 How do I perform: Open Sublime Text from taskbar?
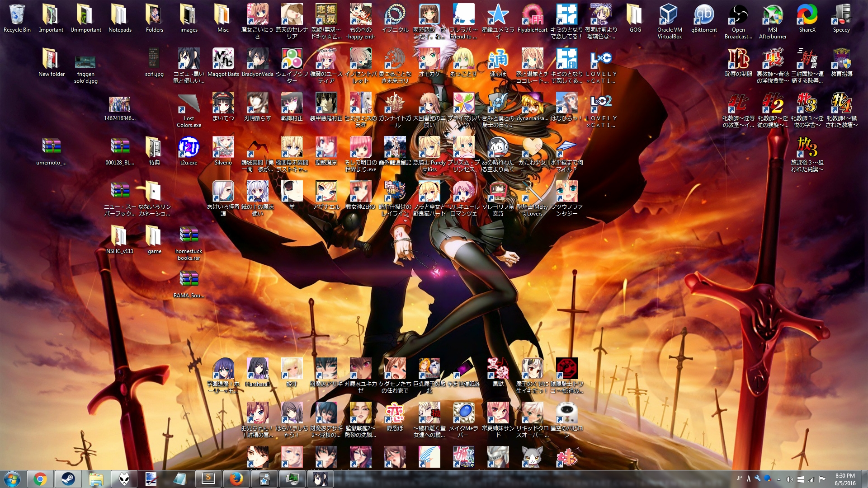(208, 479)
